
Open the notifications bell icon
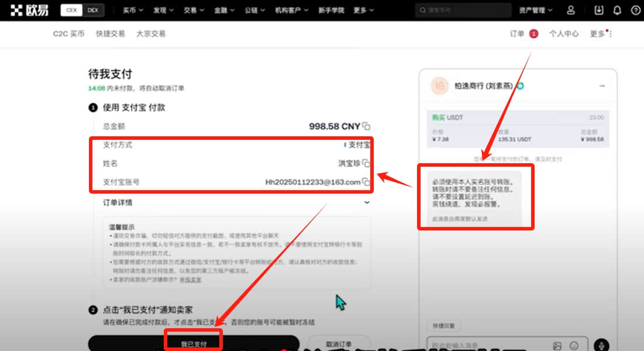(x=617, y=11)
